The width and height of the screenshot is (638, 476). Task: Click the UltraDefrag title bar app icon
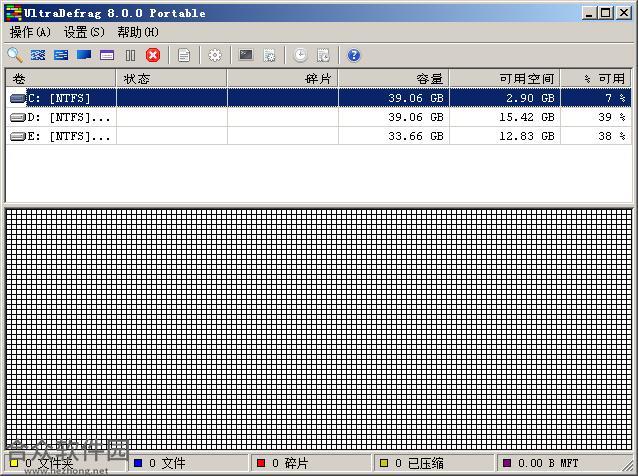point(13,13)
